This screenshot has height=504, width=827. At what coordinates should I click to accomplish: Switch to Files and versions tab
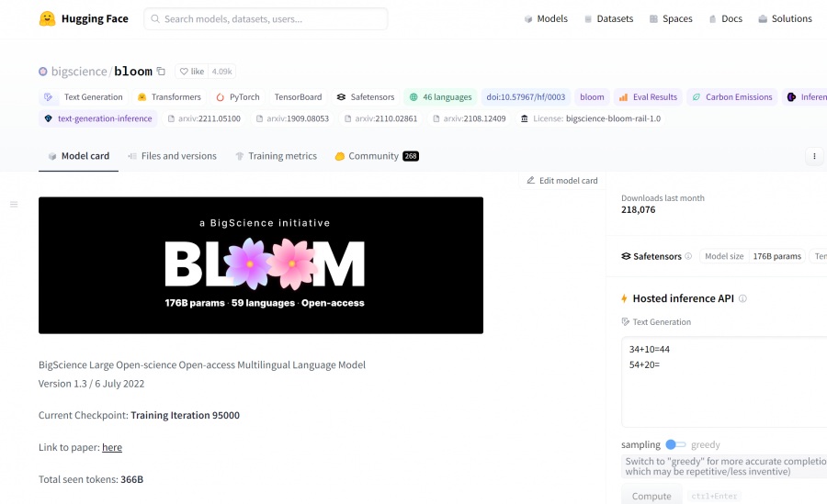tap(173, 156)
